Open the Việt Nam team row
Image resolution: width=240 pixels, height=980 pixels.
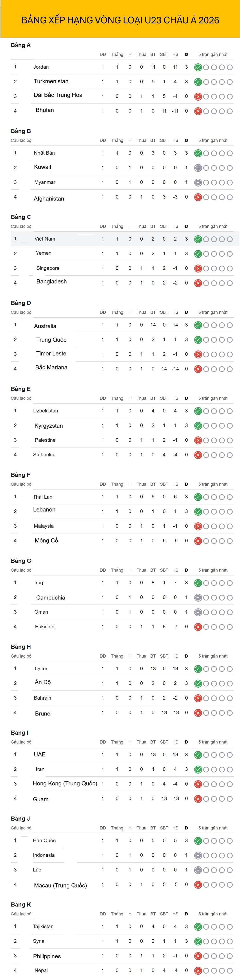[125, 239]
